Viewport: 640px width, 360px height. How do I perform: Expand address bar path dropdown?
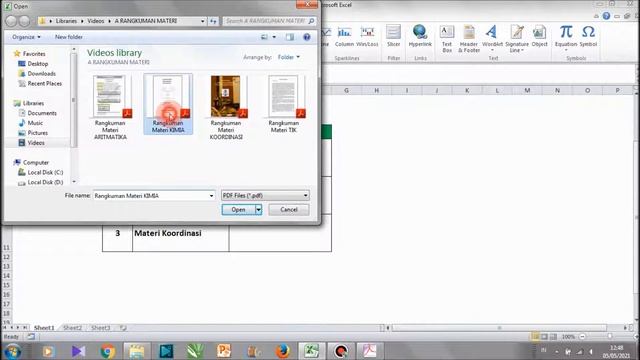click(202, 21)
